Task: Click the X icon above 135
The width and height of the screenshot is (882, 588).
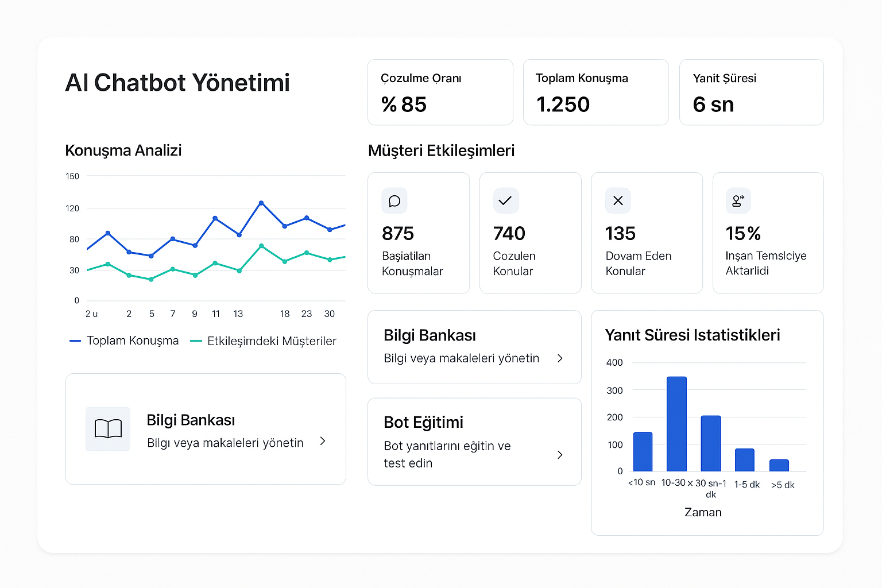Action: 618,201
